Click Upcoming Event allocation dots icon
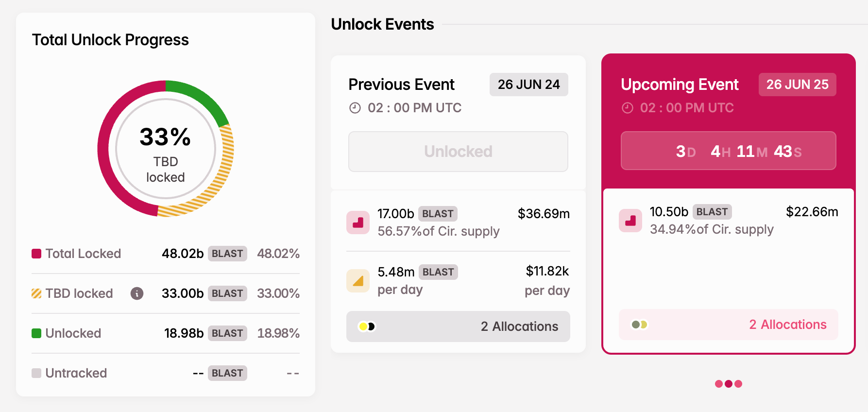This screenshot has height=412, width=868. pyautogui.click(x=639, y=325)
